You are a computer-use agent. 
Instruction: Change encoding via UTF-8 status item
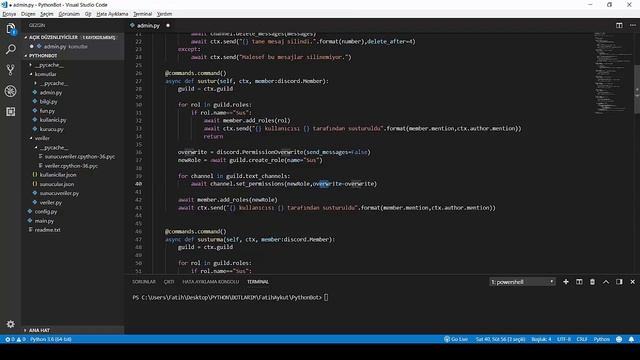(x=564, y=339)
